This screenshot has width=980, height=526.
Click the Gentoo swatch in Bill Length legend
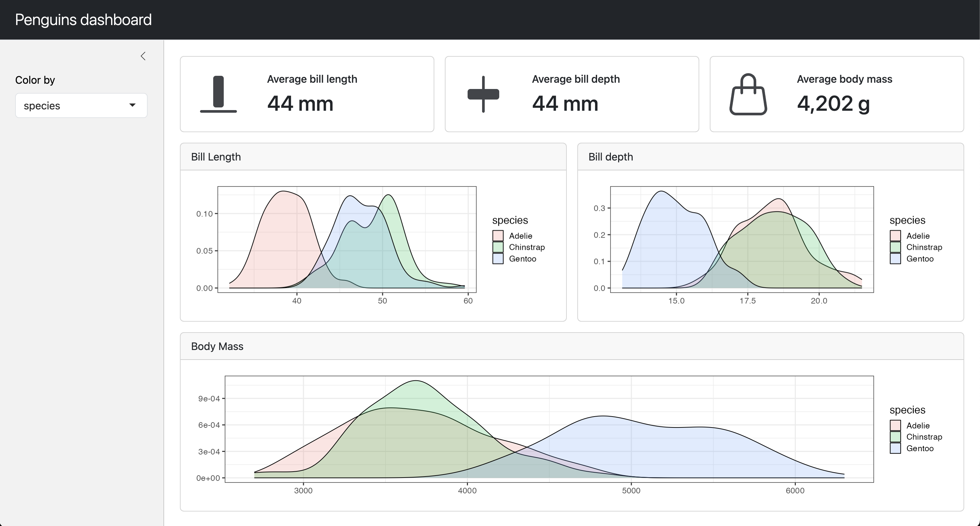(x=498, y=258)
